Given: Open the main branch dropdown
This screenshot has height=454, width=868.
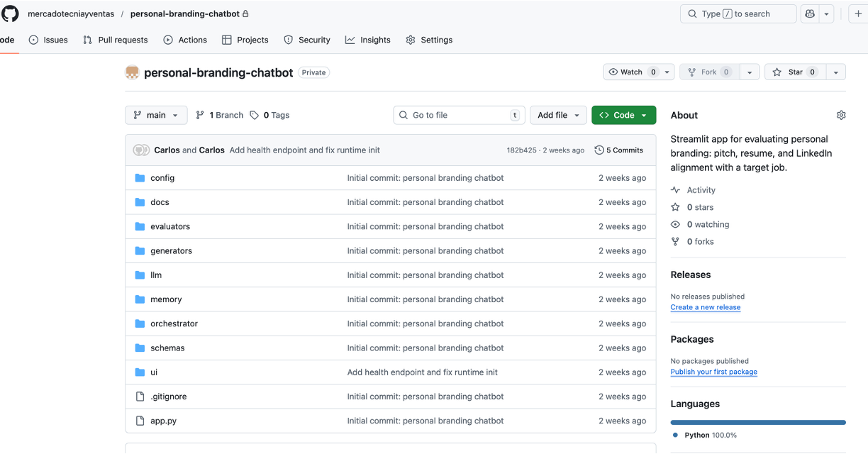Looking at the screenshot, I should coord(156,115).
